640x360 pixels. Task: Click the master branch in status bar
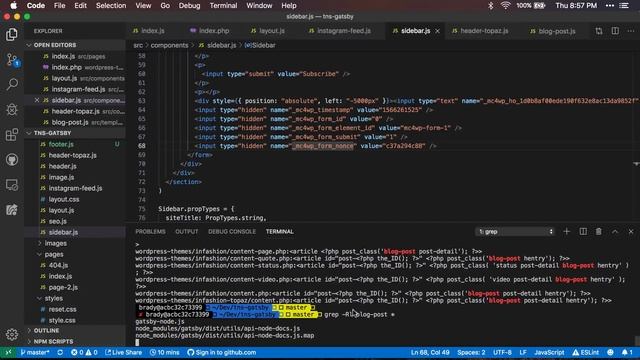35,352
